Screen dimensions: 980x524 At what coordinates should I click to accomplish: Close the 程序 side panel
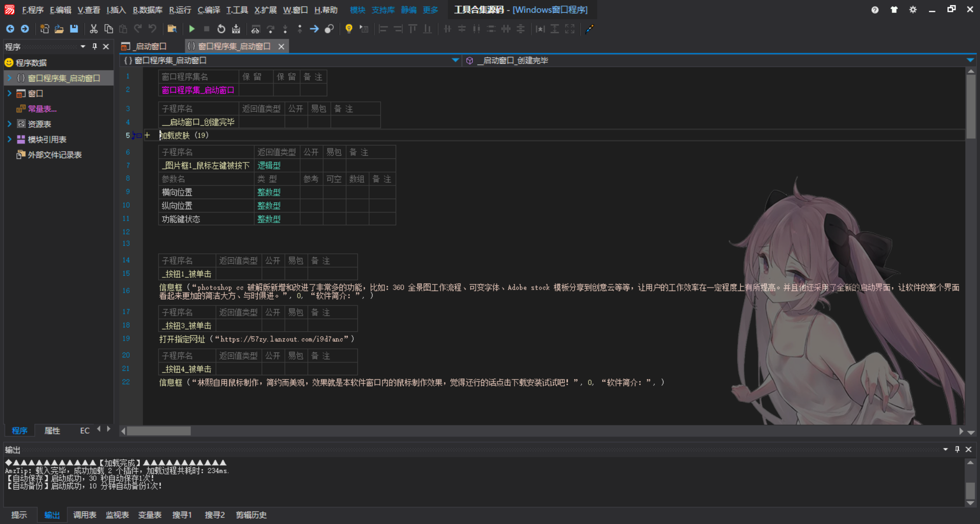click(106, 46)
